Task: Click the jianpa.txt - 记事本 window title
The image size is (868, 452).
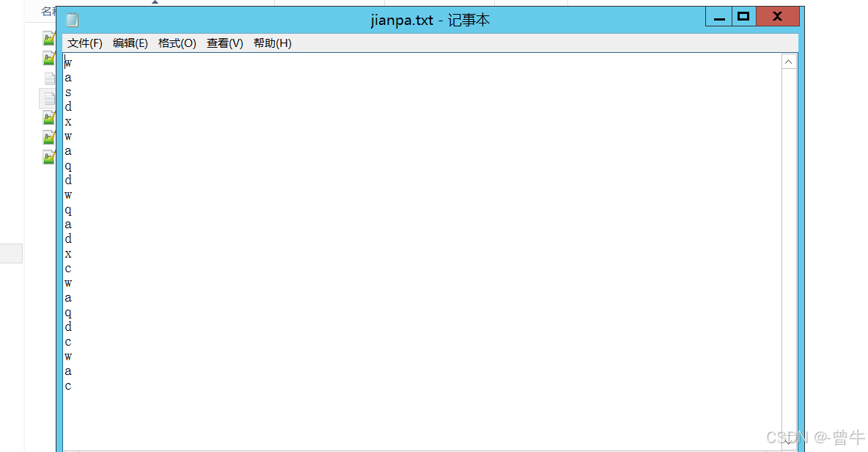Action: click(x=430, y=20)
